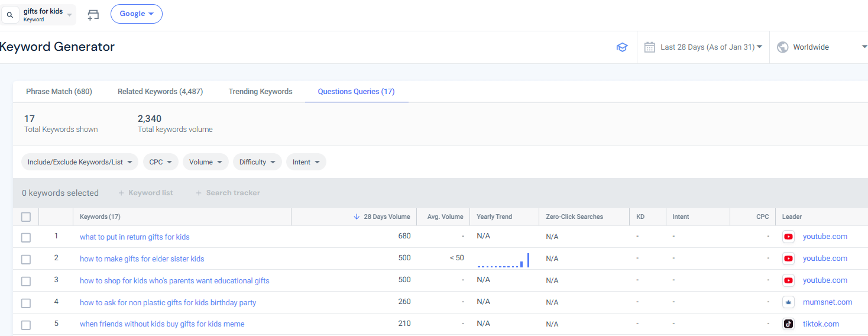868x336 pixels.
Task: Open the tiktok.com leader link
Action: 821,324
